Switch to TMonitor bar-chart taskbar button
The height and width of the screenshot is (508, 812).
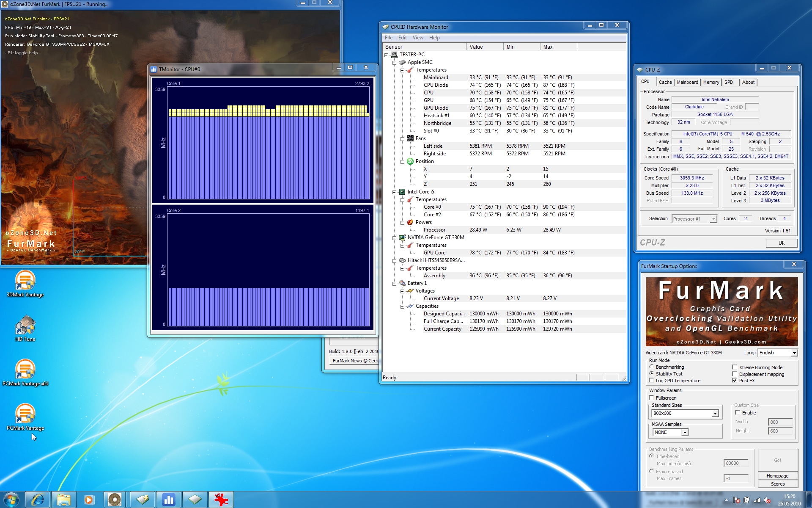tap(169, 500)
